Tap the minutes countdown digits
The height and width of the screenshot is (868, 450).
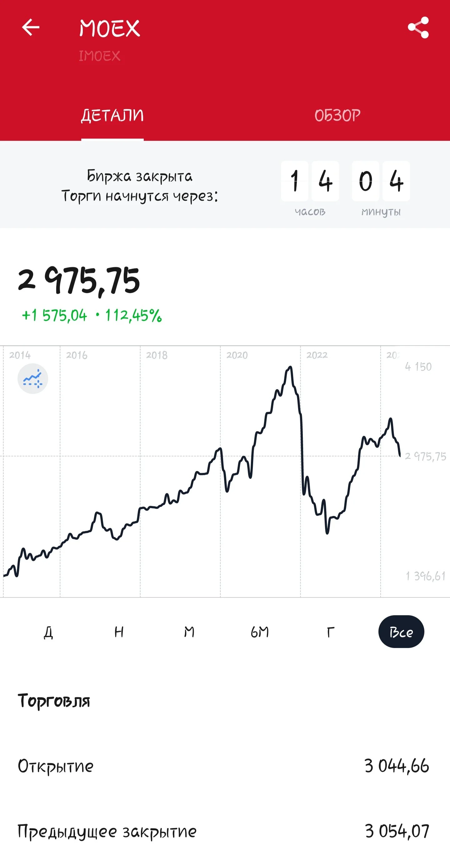381,181
